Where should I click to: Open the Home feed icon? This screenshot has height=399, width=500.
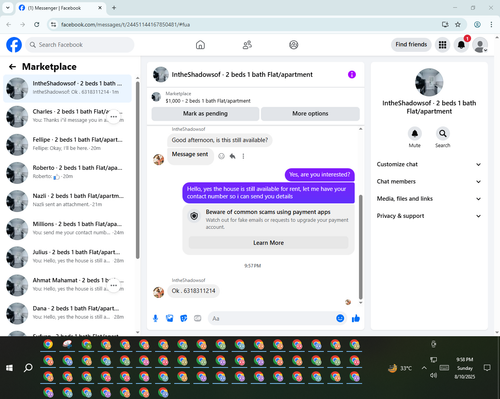(x=200, y=45)
